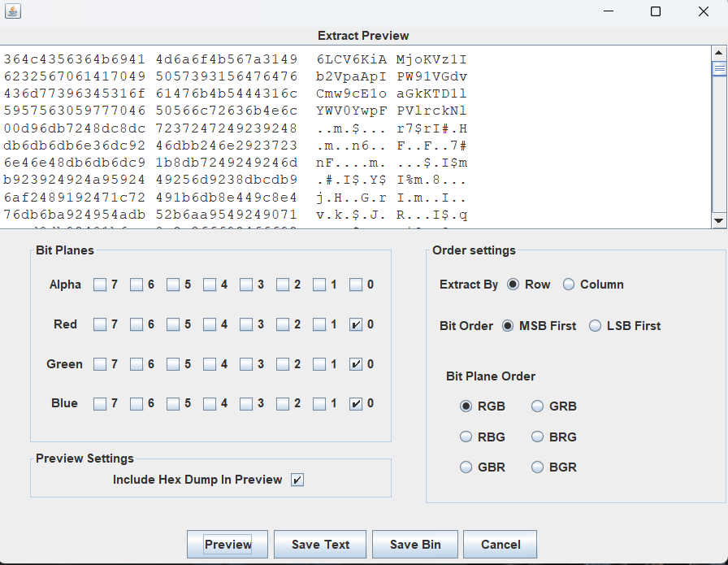Click the Save Text button
The width and height of the screenshot is (728, 565).
[320, 544]
